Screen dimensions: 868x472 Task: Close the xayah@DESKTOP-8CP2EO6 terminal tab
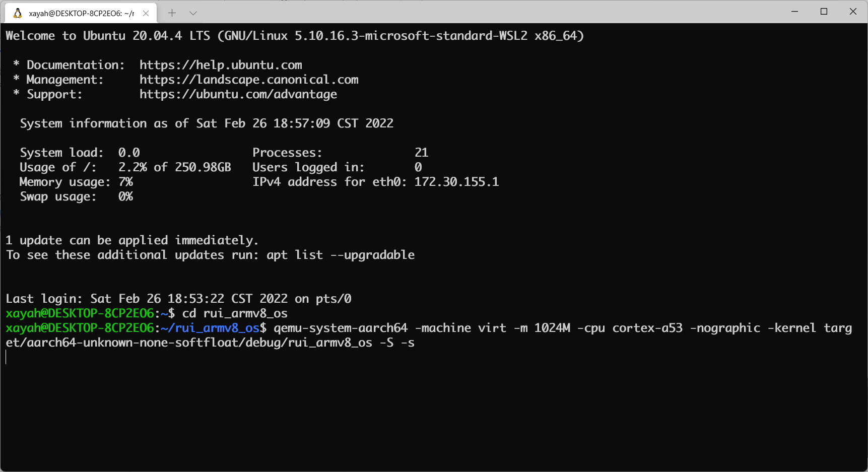pos(146,13)
